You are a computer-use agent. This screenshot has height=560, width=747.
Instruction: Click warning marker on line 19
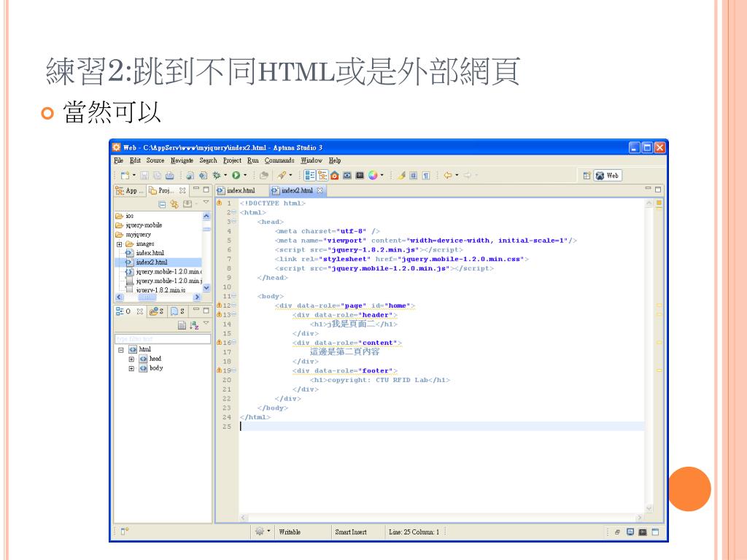point(219,370)
